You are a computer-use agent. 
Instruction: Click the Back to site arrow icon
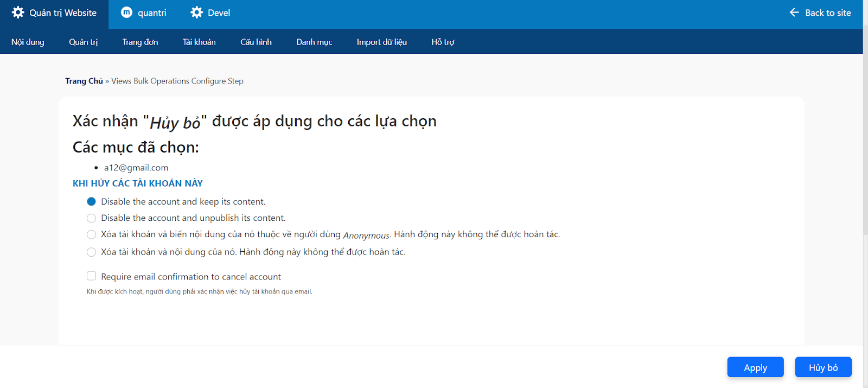coord(794,12)
